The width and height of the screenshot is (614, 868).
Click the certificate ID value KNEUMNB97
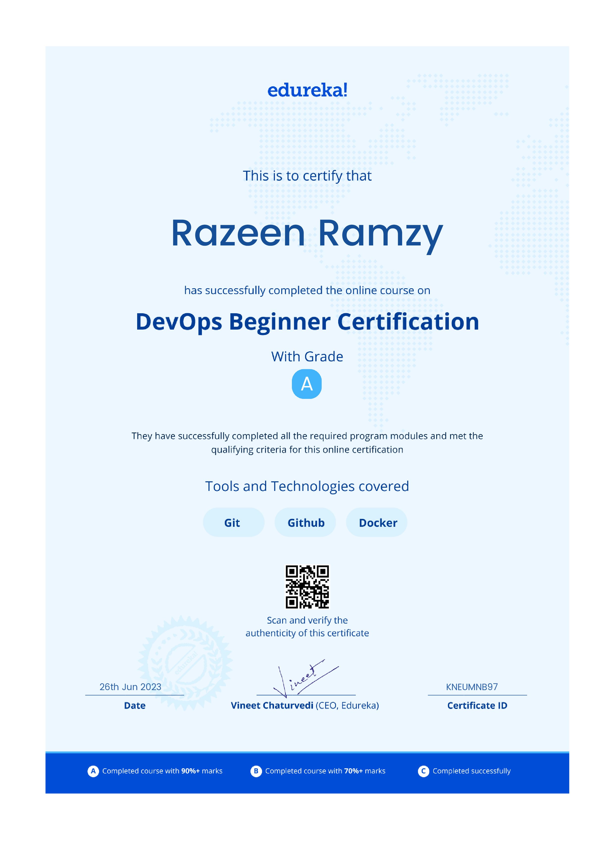(472, 687)
